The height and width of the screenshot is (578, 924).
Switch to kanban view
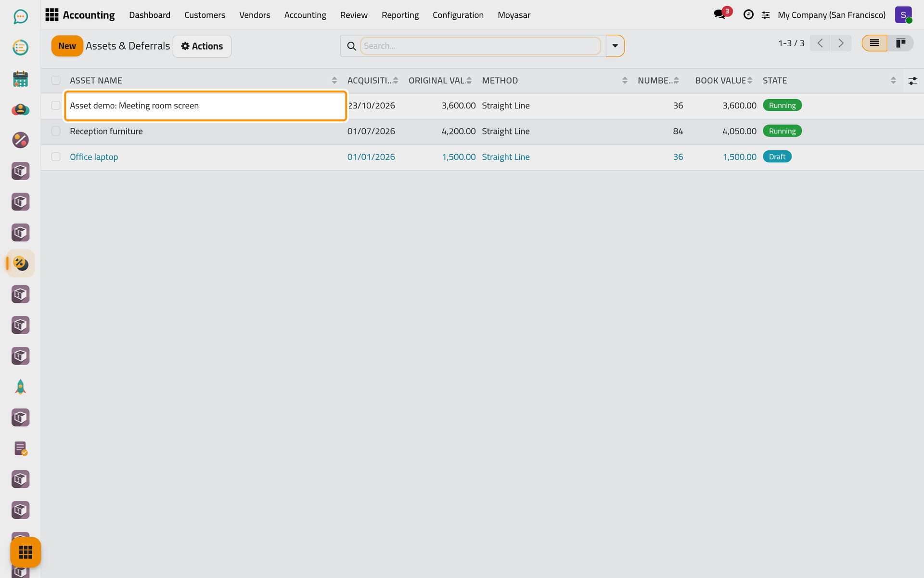[900, 43]
